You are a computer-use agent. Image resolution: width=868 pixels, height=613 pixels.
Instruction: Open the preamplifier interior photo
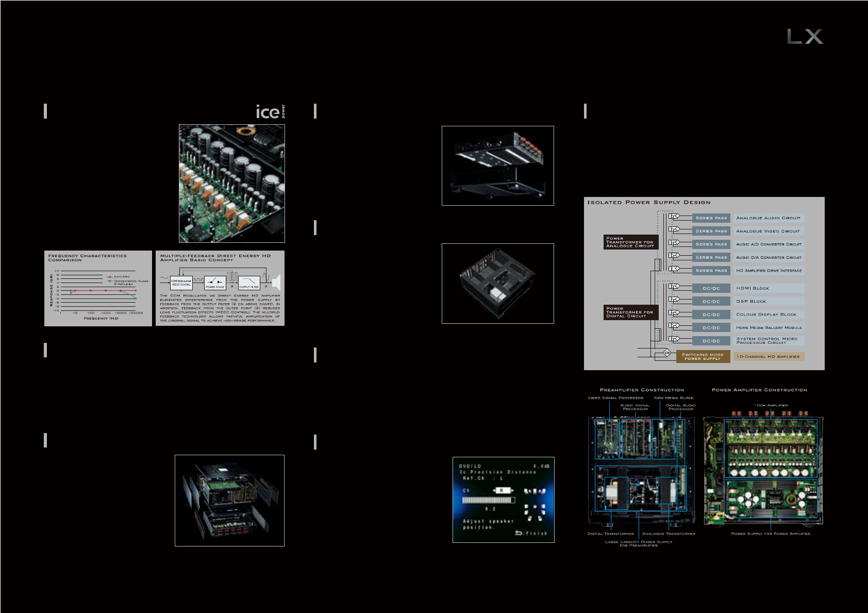[642, 472]
